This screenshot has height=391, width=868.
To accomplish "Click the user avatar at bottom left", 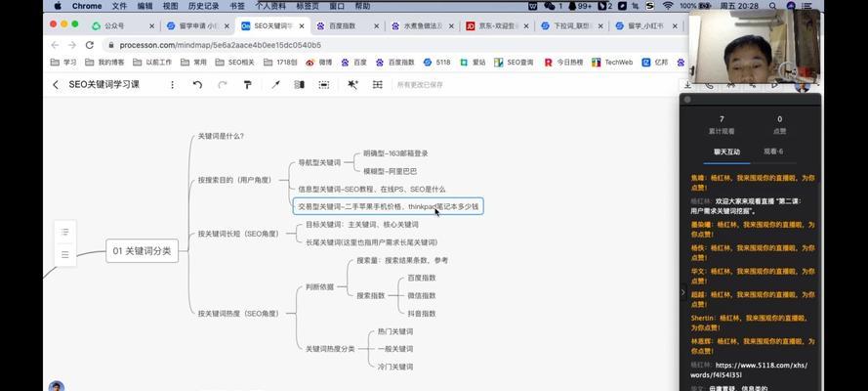I will 56,386.
